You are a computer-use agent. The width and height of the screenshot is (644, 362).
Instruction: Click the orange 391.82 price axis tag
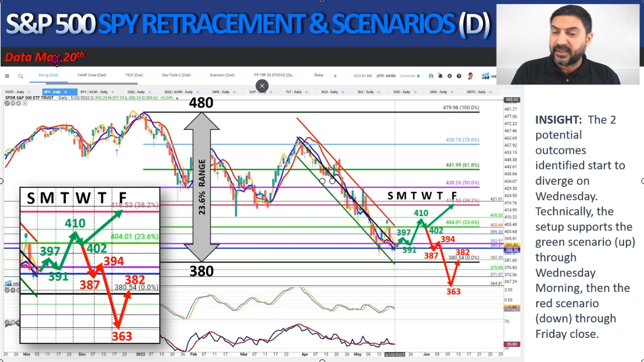coord(513,245)
